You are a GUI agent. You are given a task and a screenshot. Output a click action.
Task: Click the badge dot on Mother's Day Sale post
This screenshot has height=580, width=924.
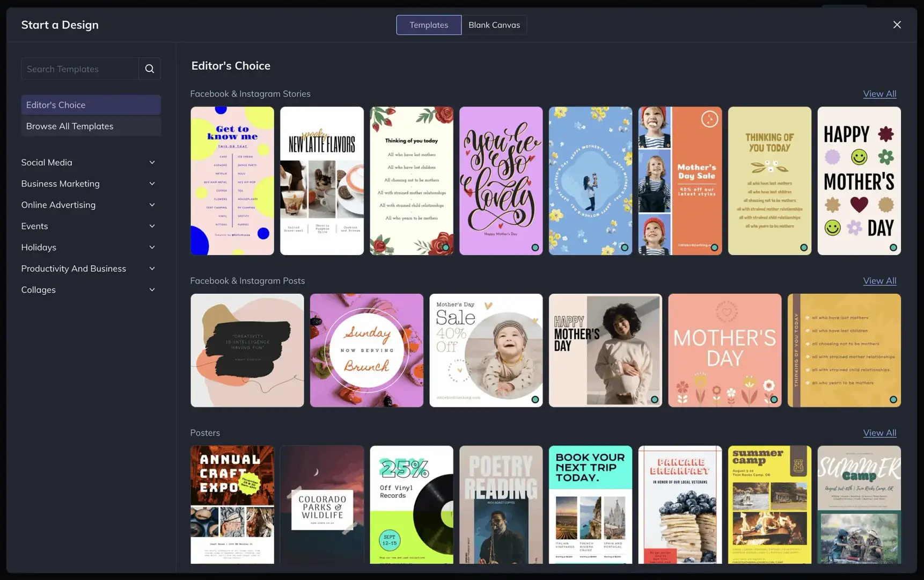(535, 400)
